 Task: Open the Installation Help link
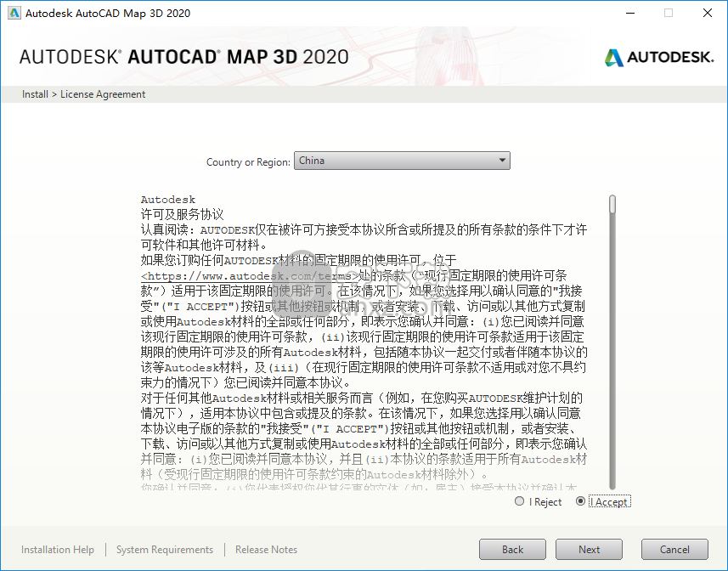coord(58,550)
